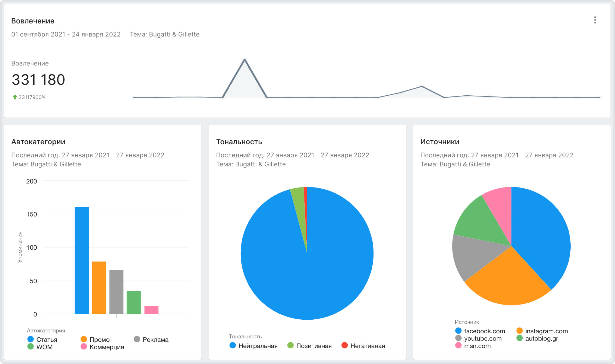Click the Последний год date range under Тональность
Viewport: 615px width, 364px height.
293,155
